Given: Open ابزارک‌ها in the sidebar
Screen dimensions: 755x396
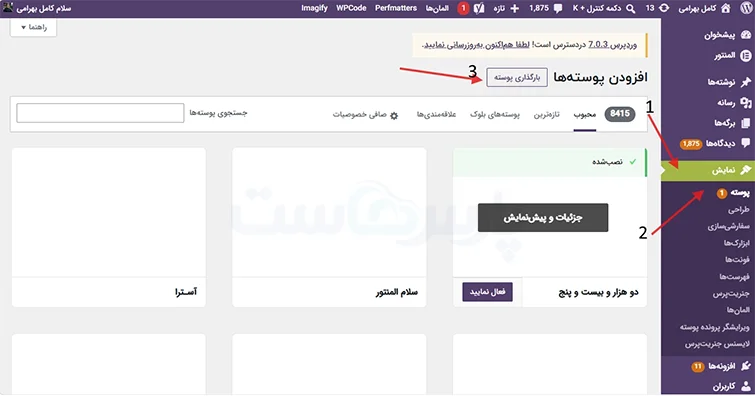Looking at the screenshot, I should coord(737,243).
